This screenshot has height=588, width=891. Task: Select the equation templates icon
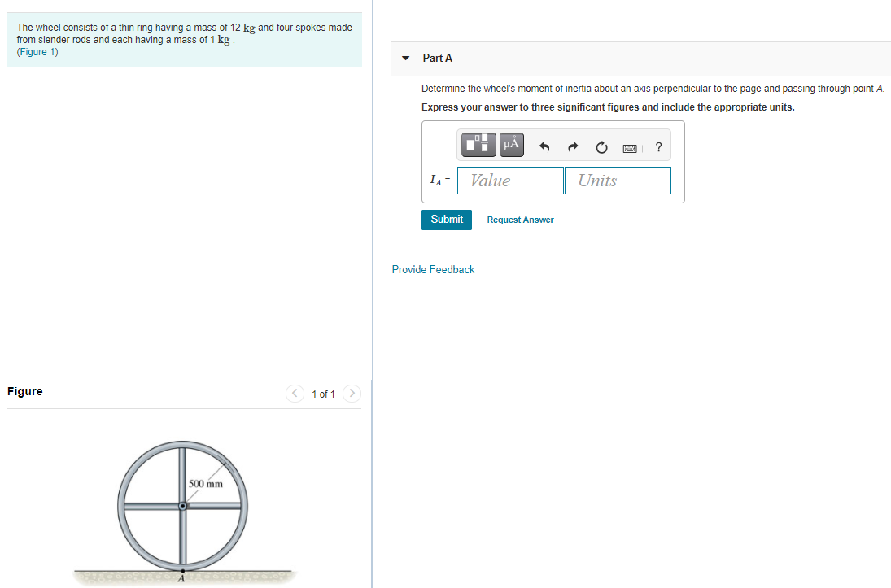click(478, 145)
